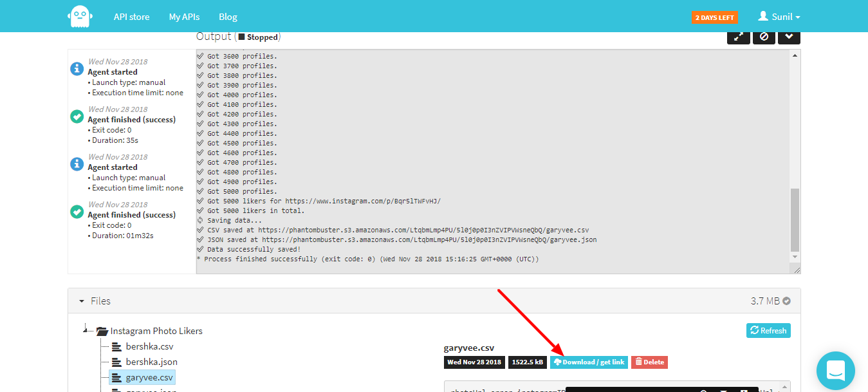Click the 1522.5 kB size badge

pos(528,362)
